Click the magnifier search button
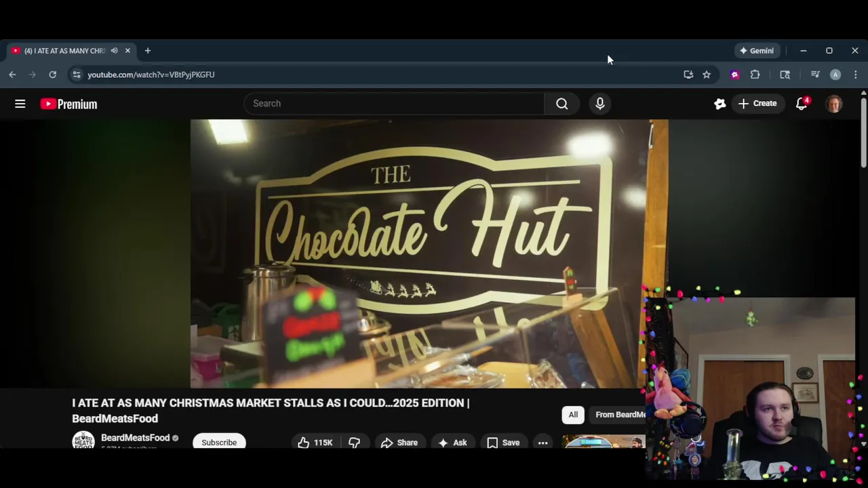 point(562,104)
